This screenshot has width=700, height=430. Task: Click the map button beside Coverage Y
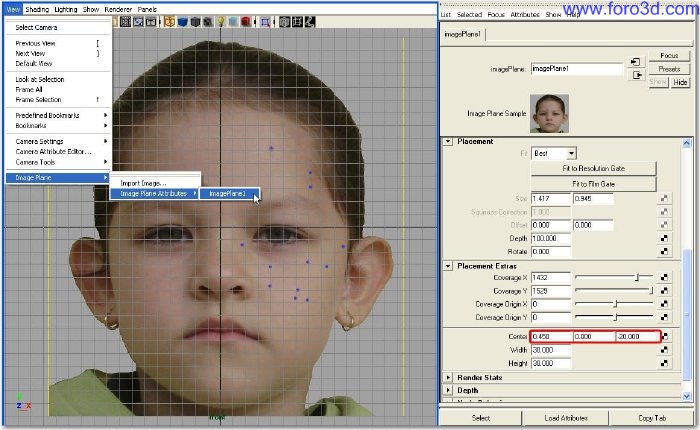tap(664, 291)
